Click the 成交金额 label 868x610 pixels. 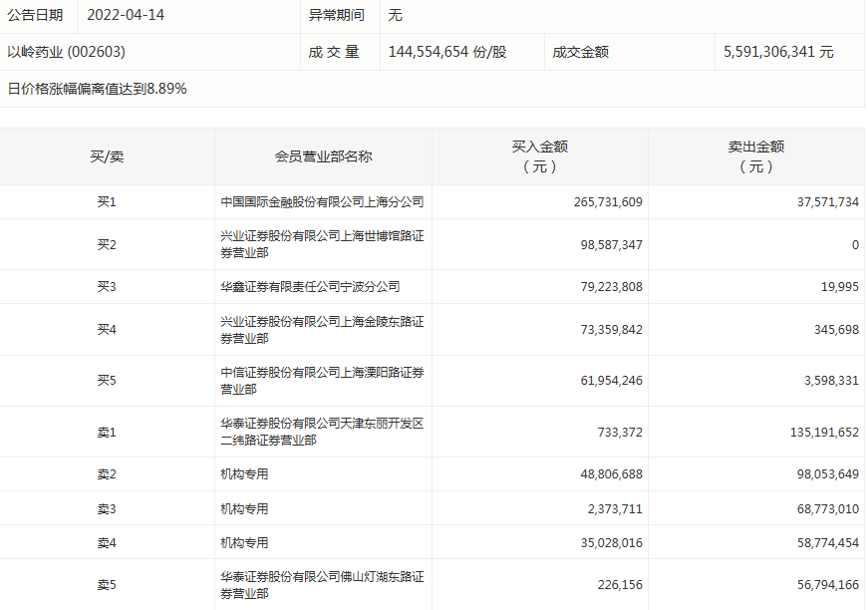pyautogui.click(x=581, y=52)
